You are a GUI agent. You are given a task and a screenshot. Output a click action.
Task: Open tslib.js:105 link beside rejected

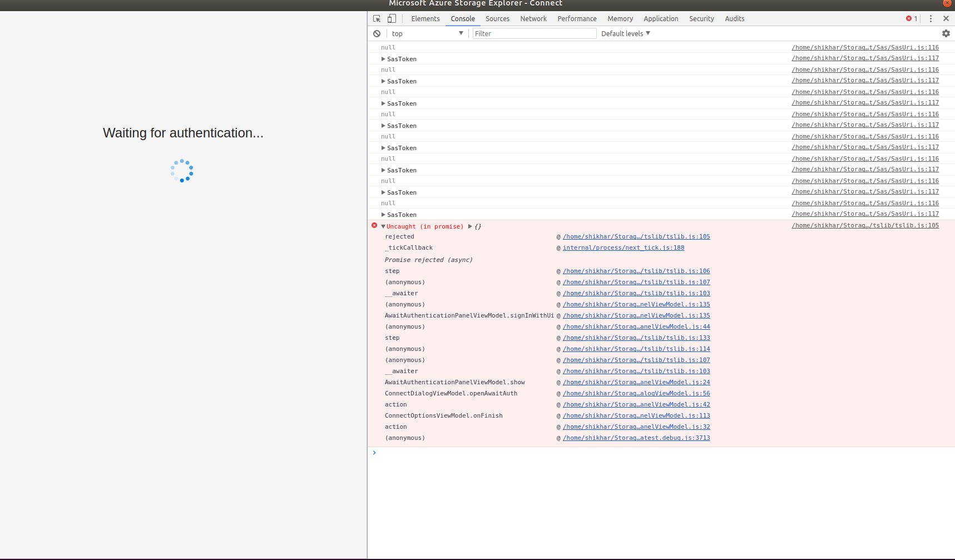click(636, 236)
